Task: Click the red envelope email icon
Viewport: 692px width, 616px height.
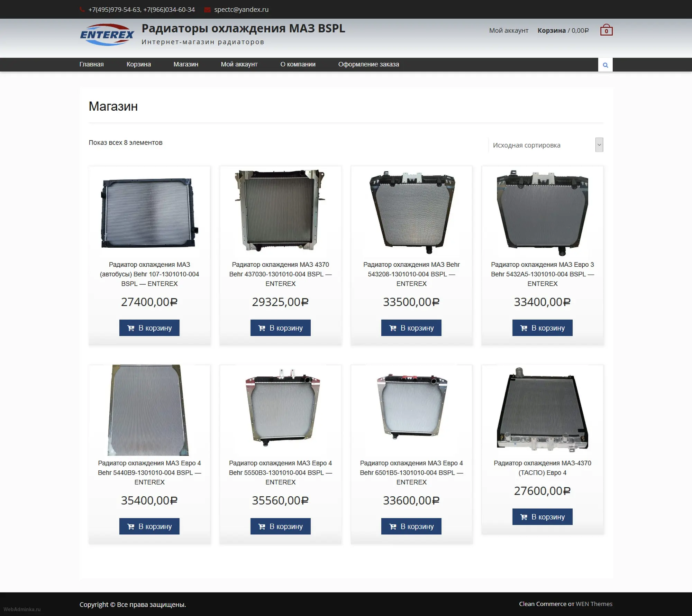Action: (x=207, y=10)
